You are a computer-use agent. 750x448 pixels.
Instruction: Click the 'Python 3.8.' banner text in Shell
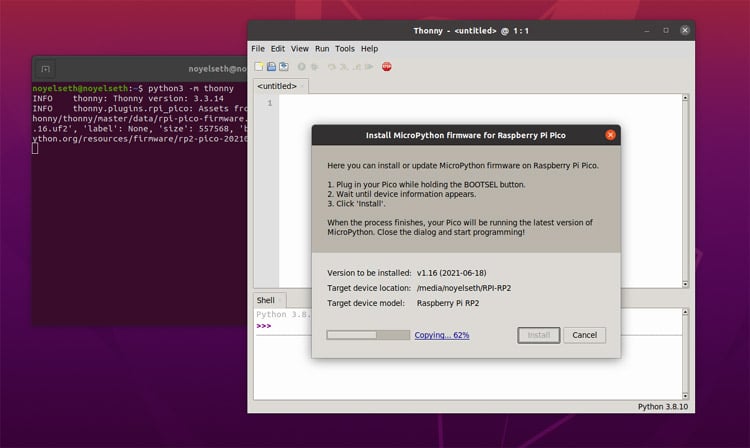pyautogui.click(x=284, y=315)
